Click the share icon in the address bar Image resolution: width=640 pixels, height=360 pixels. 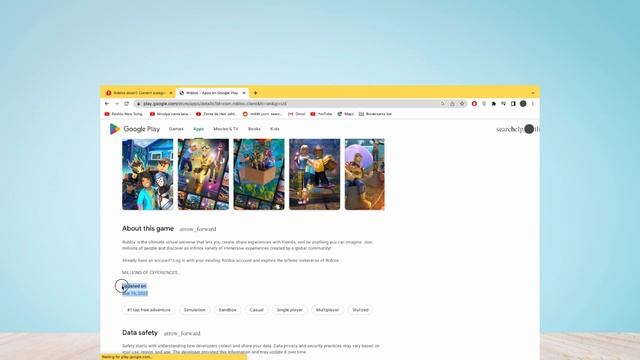(x=452, y=104)
